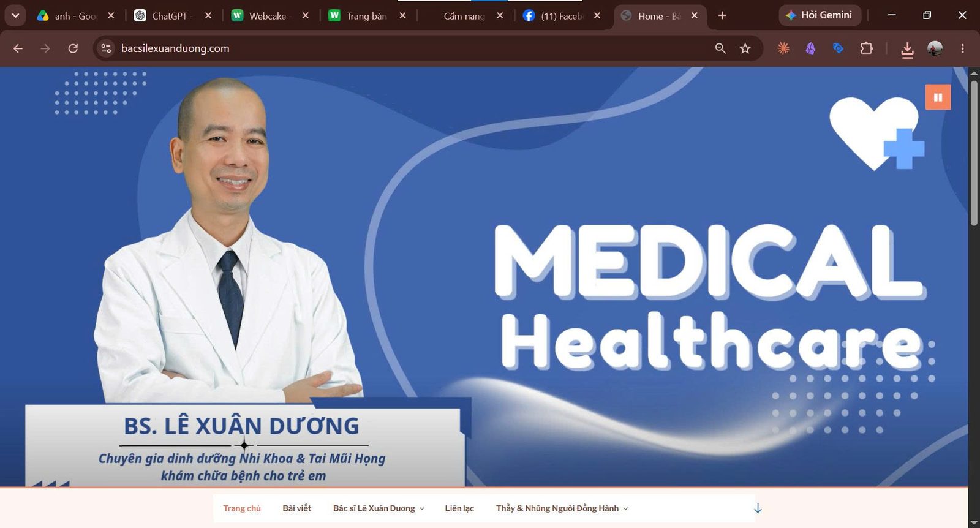Image resolution: width=980 pixels, height=528 pixels.
Task: Restore down the browser window
Action: coord(927,15)
